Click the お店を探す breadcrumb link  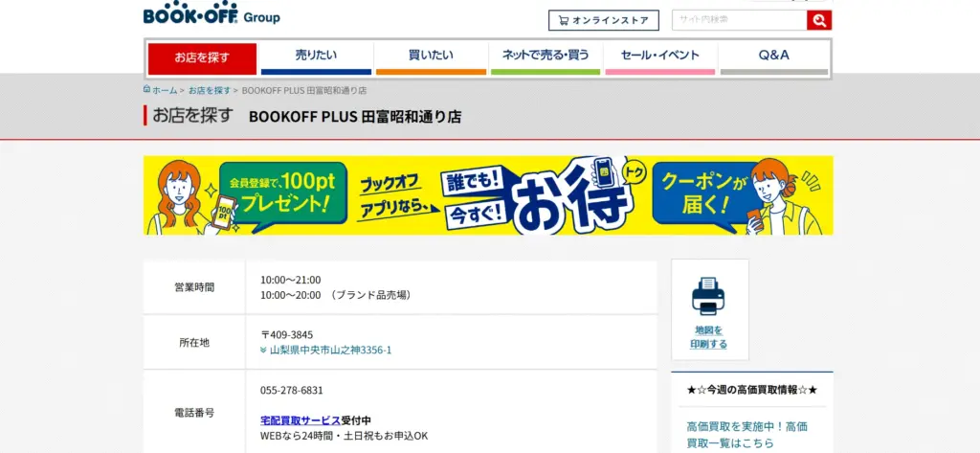click(x=209, y=90)
